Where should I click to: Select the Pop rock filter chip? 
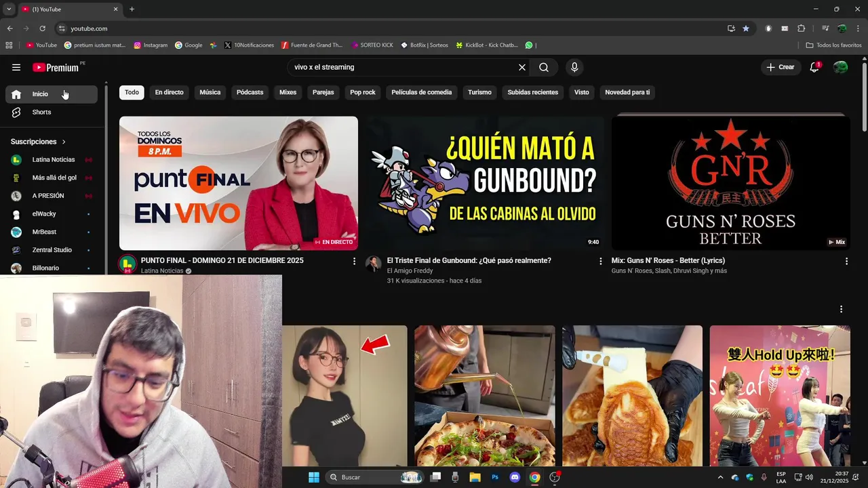[x=363, y=92]
